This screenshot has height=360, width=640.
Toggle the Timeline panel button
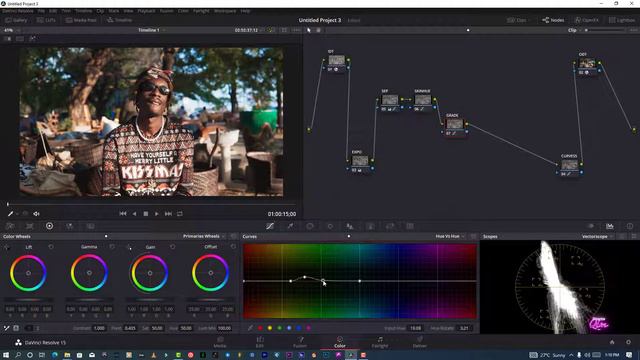click(120, 20)
